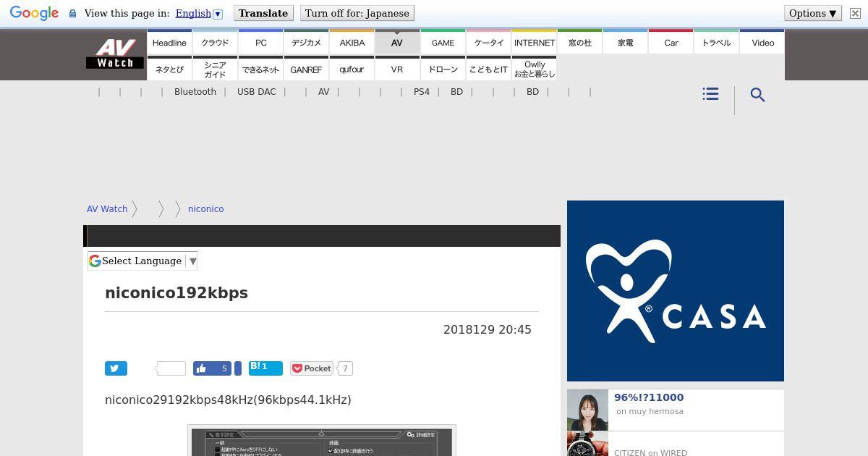Viewport: 868px width, 456px height.
Task: Open the デジカメ tab
Action: tap(306, 42)
